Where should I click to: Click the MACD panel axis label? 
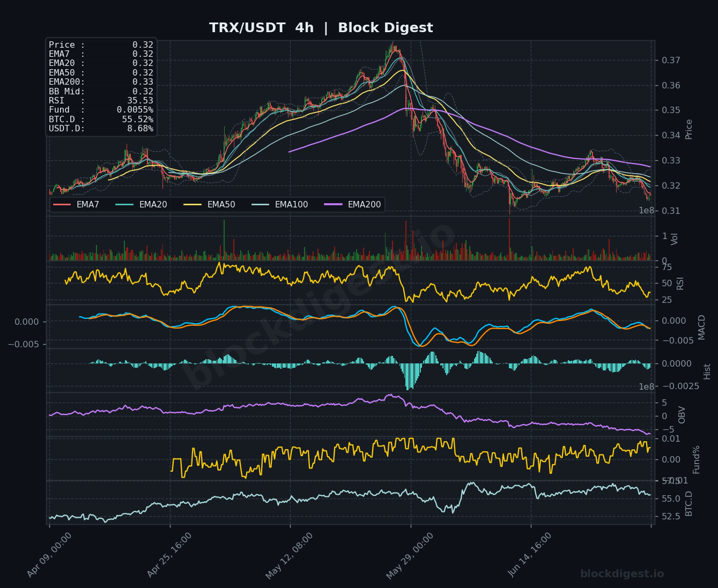coord(702,327)
